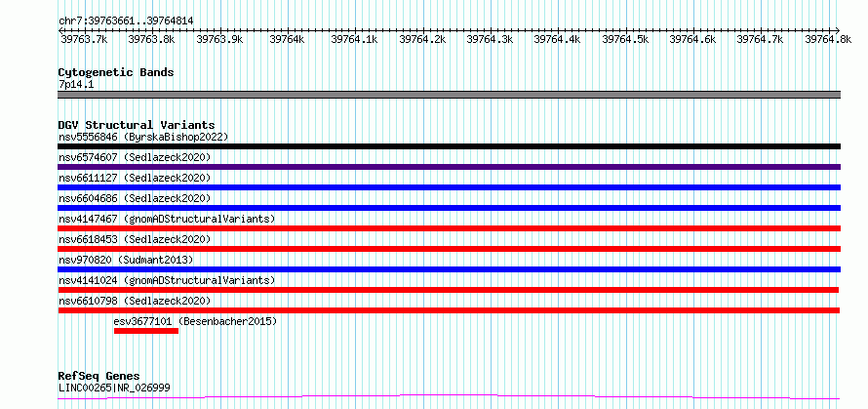Click ruler position 39764k
The width and height of the screenshot is (868, 409).
[287, 39]
